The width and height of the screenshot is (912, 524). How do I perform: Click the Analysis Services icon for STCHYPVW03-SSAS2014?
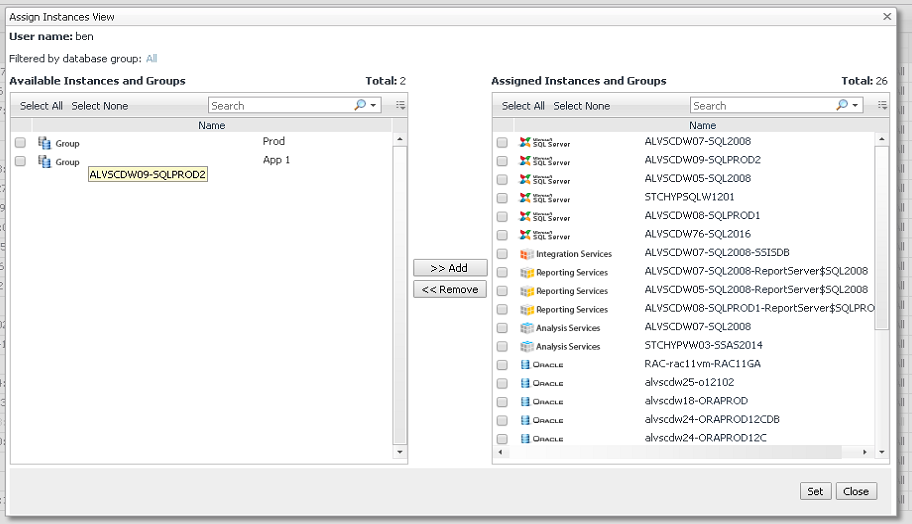(x=528, y=346)
